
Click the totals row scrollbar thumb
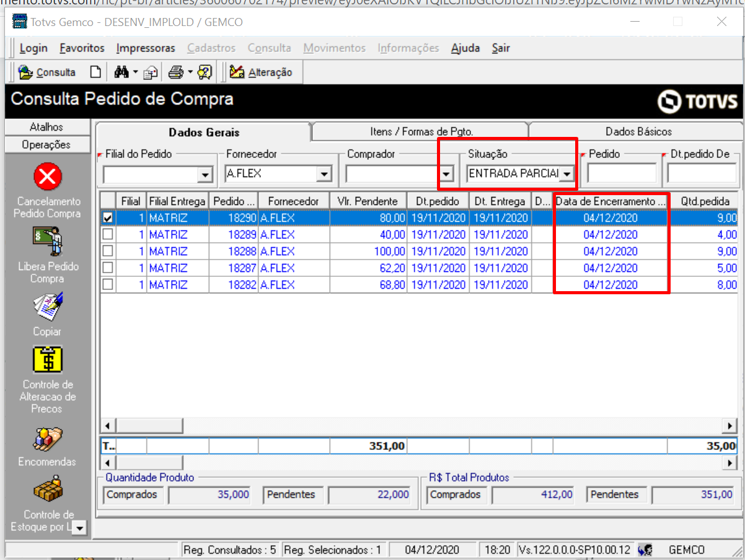click(x=149, y=463)
